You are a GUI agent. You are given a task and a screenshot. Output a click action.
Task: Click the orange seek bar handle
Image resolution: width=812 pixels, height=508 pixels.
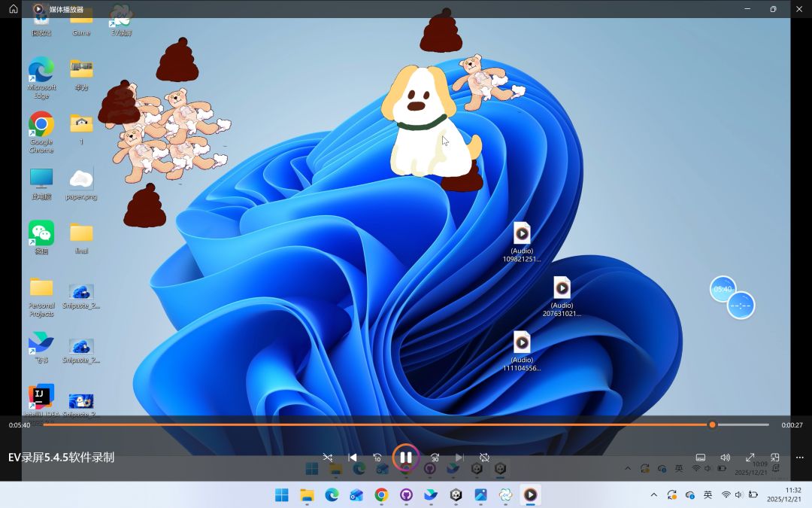coord(712,424)
